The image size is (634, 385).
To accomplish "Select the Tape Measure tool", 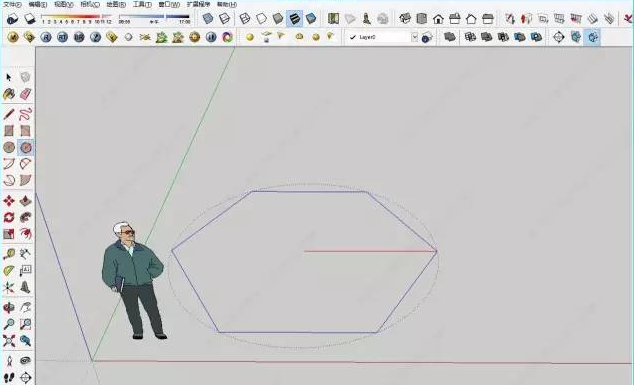I will point(9,254).
